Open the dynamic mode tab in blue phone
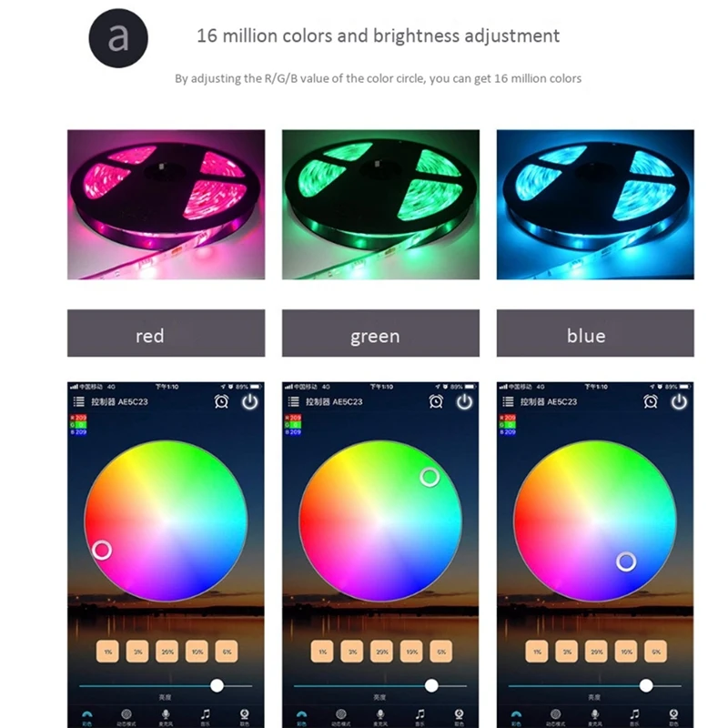 point(555,717)
